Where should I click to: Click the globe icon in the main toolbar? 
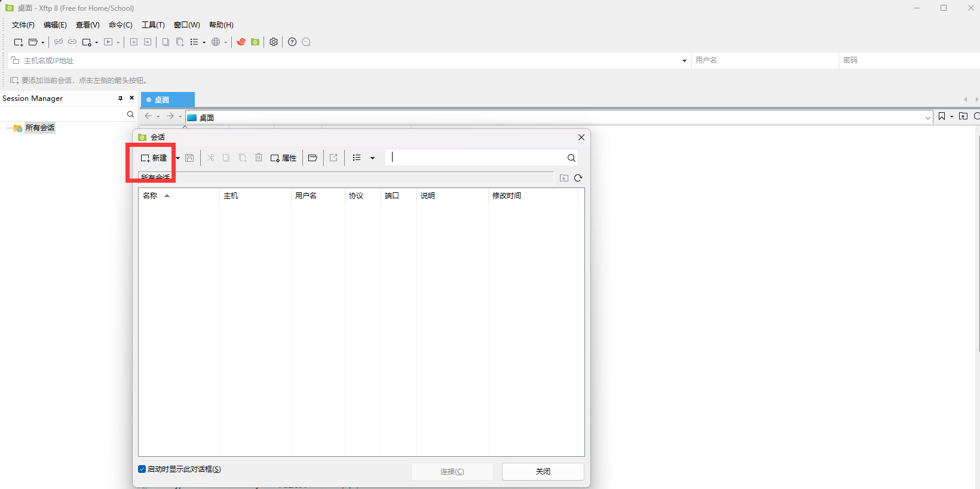(216, 42)
